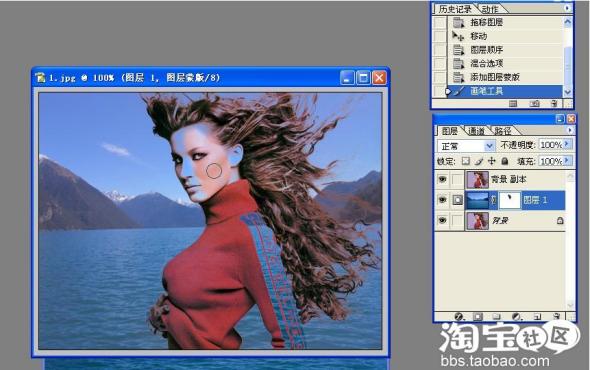Create new snapshot in the History panel
This screenshot has width=590, height=370.
tap(534, 103)
